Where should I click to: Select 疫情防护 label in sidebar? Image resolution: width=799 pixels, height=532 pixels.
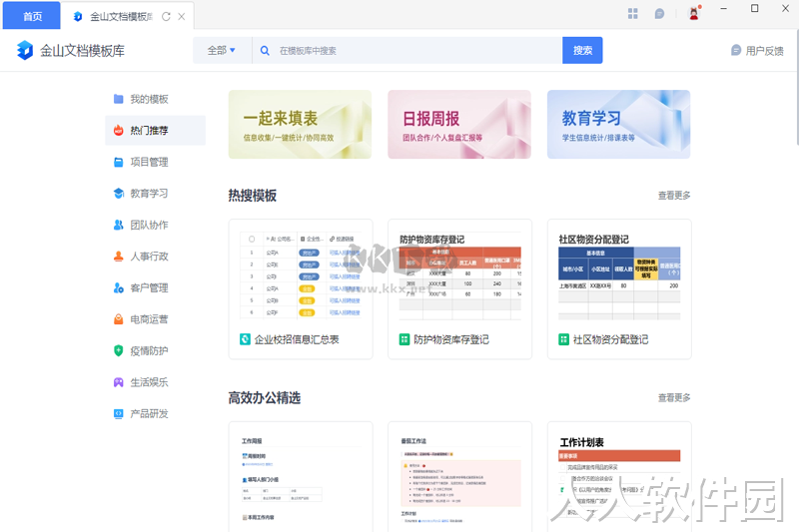[x=149, y=350]
